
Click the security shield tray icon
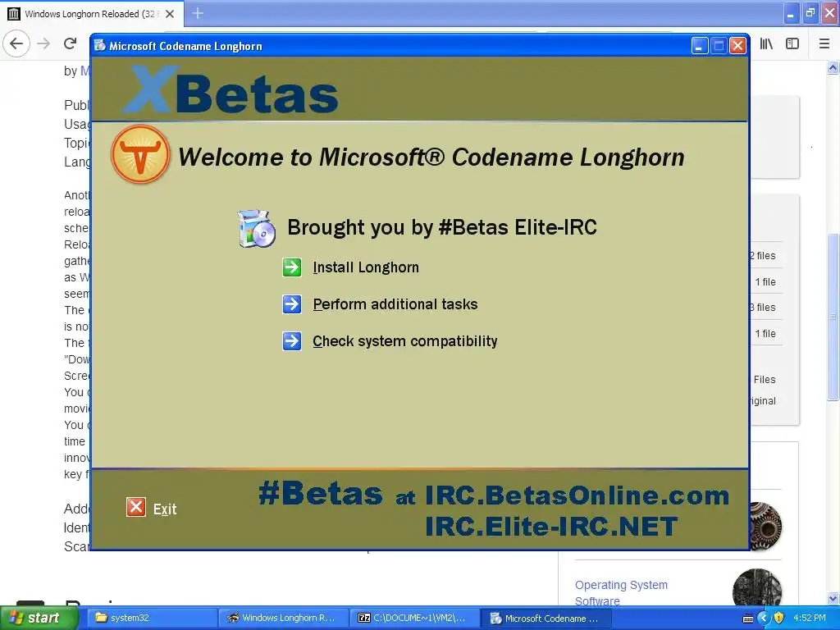click(779, 618)
